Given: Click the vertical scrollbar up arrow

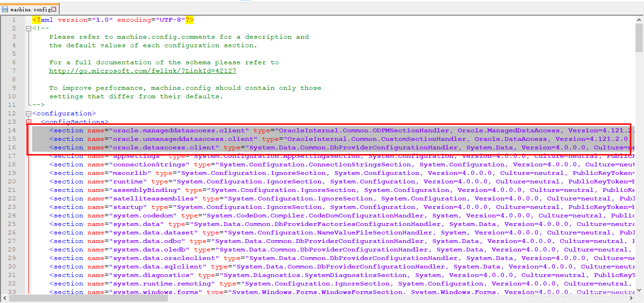Looking at the screenshot, I should (639, 19).
